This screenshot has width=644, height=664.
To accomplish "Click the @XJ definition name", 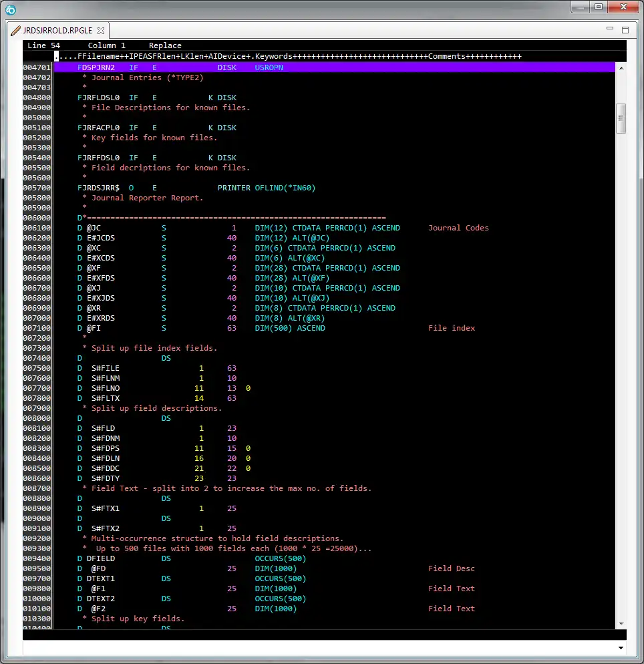I will click(x=94, y=288).
